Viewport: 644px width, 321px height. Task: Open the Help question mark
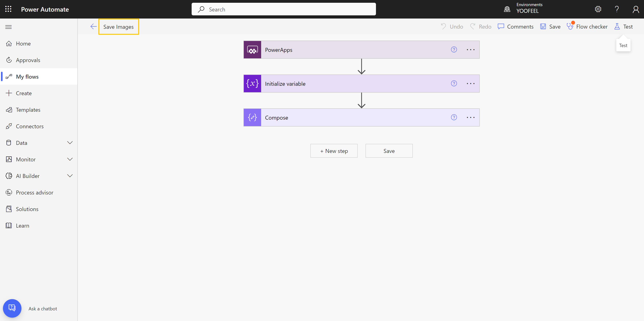point(616,9)
